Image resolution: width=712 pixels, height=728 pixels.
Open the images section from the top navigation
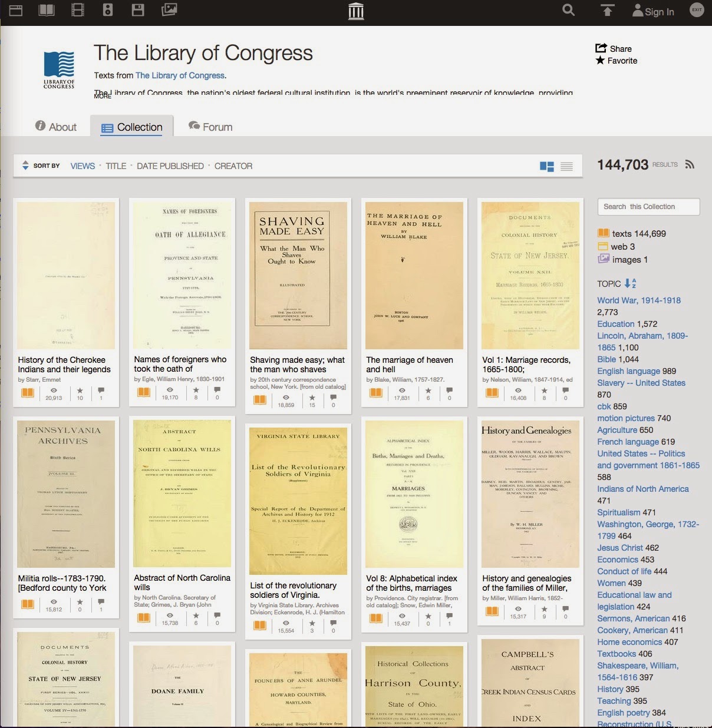tap(169, 10)
